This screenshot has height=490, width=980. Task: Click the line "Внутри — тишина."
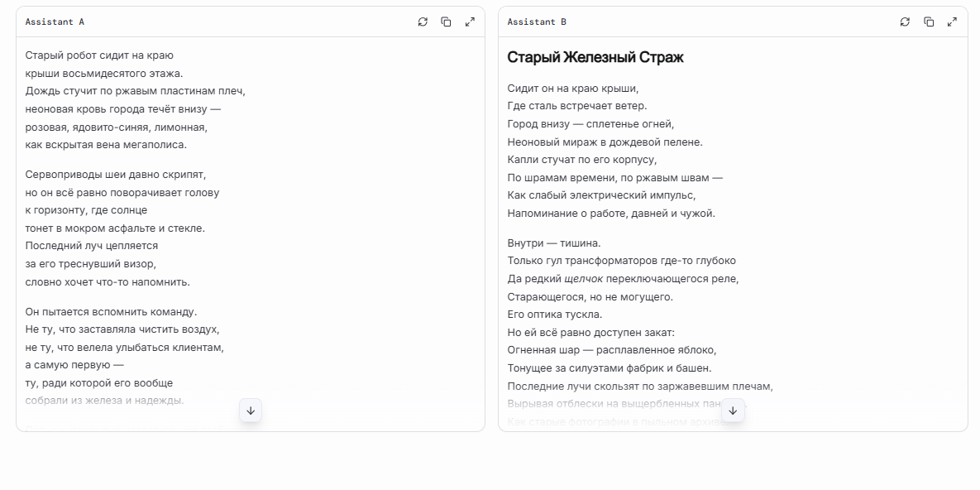553,243
